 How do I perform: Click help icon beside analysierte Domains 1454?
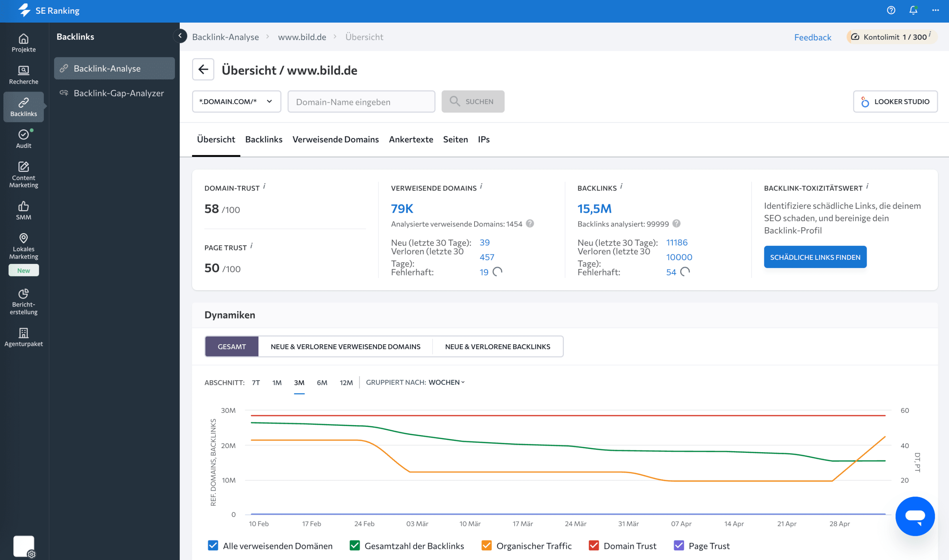[530, 224]
